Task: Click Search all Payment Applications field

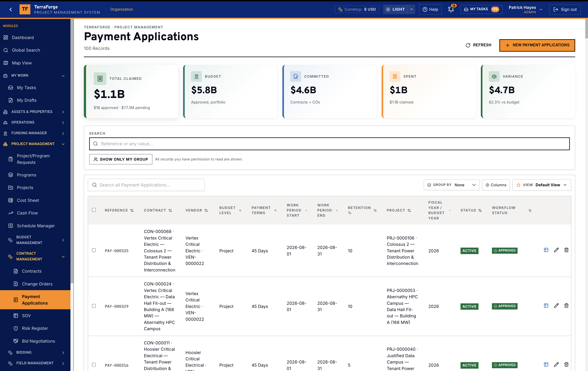Action: click(x=146, y=185)
